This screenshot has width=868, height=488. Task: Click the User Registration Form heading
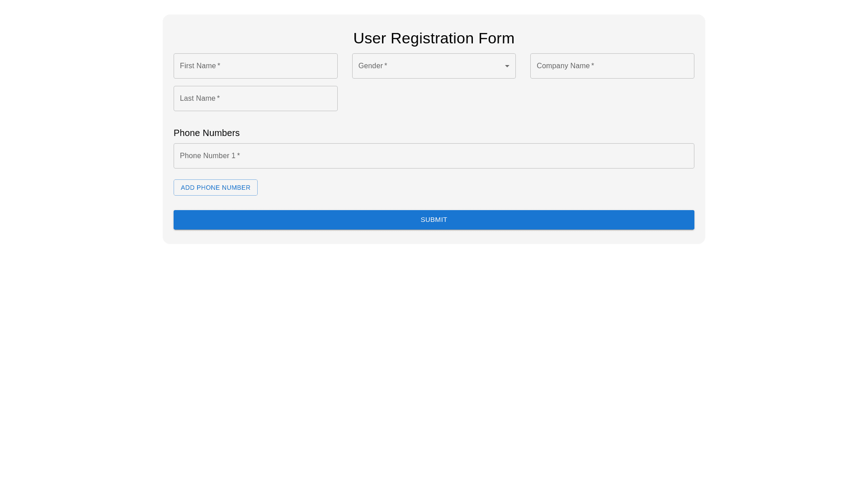(433, 38)
